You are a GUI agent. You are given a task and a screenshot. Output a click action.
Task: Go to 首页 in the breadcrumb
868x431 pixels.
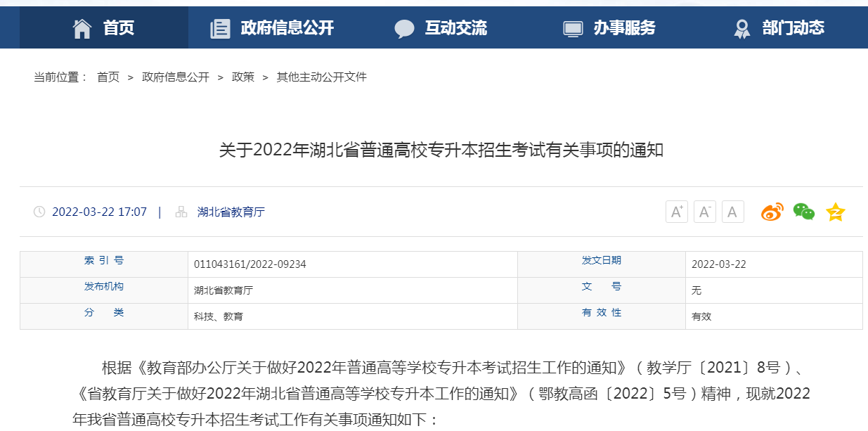[108, 77]
